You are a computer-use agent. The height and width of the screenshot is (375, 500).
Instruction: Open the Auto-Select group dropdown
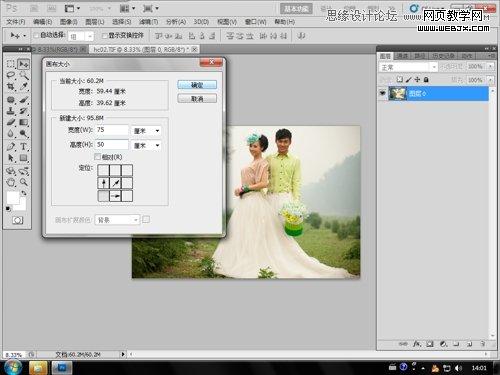coord(81,36)
